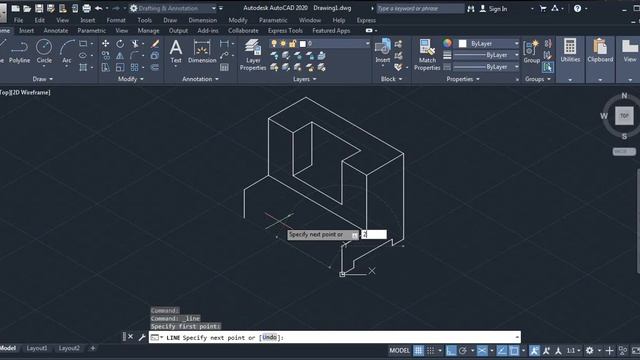Click the Plot (print) icon in quick access
640x360 pixels.
pyautogui.click(x=87, y=8)
